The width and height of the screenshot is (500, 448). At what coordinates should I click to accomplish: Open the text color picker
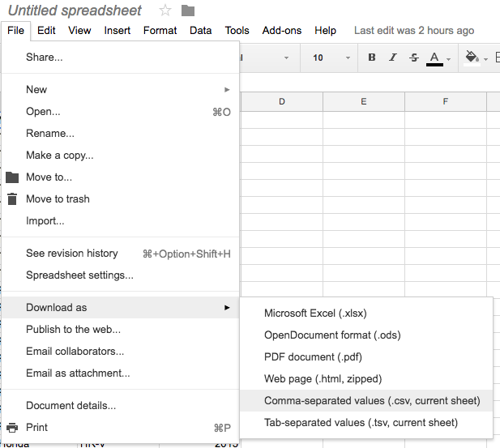point(434,58)
